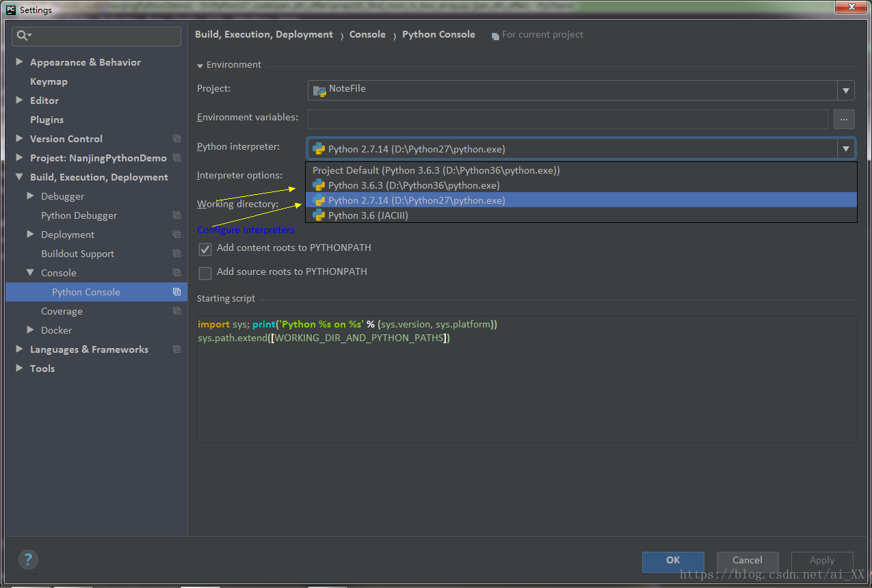872x588 pixels.
Task: Collapse the Console subtree
Action: 31,273
